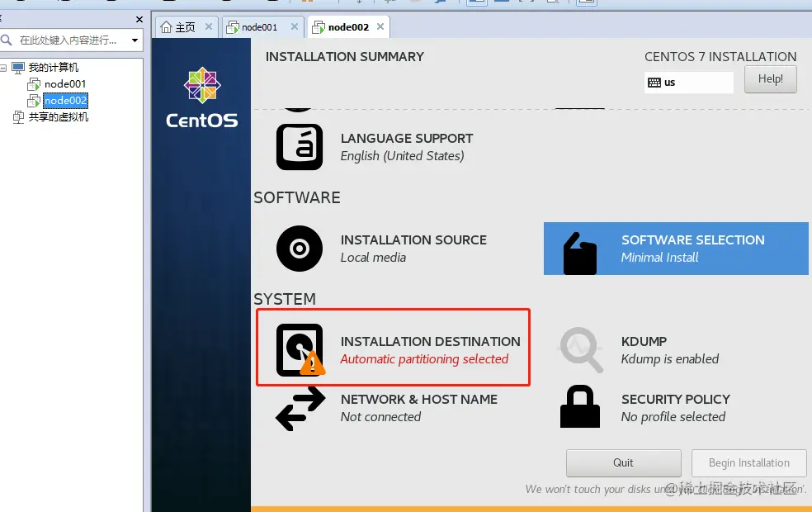This screenshot has width=812, height=512.
Task: Open the search box dropdown arrow
Action: 135,40
